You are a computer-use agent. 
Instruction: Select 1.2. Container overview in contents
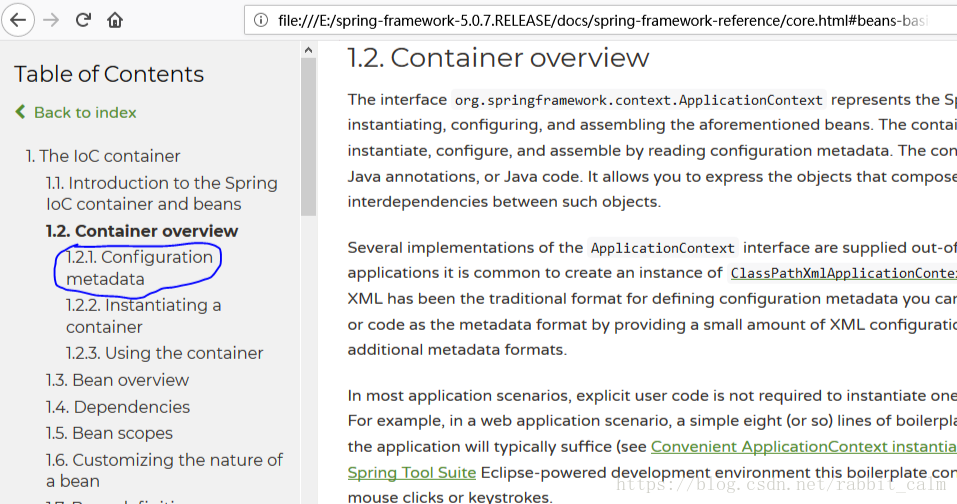pos(142,231)
